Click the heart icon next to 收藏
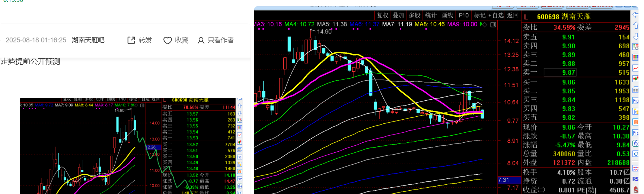 tap(168, 40)
